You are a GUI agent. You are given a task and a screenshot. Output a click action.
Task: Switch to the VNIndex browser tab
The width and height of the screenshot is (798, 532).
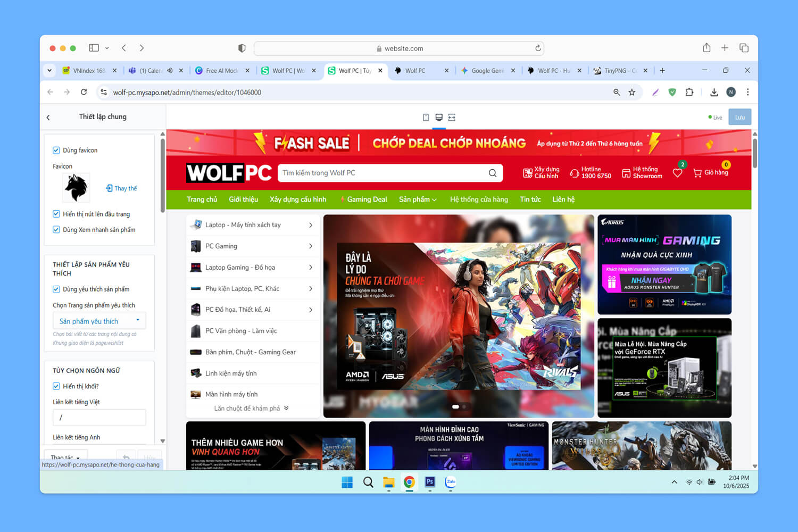point(88,70)
